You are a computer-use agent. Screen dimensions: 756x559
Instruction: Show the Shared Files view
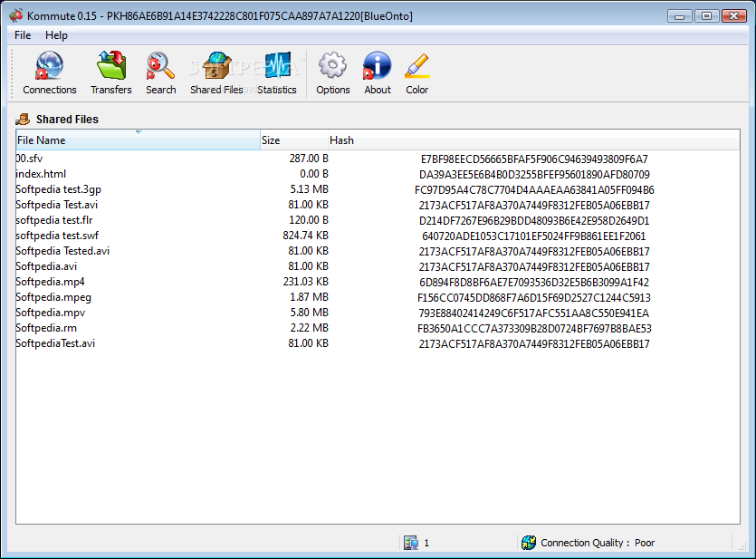coord(216,72)
